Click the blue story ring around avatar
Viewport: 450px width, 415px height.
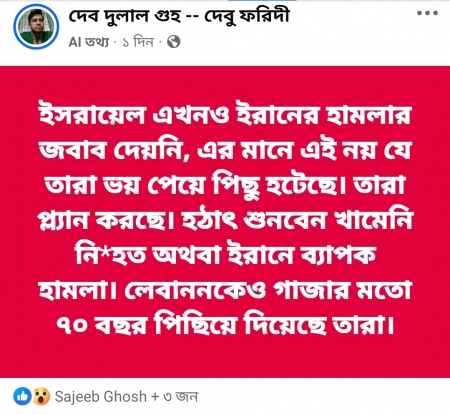pos(36,26)
